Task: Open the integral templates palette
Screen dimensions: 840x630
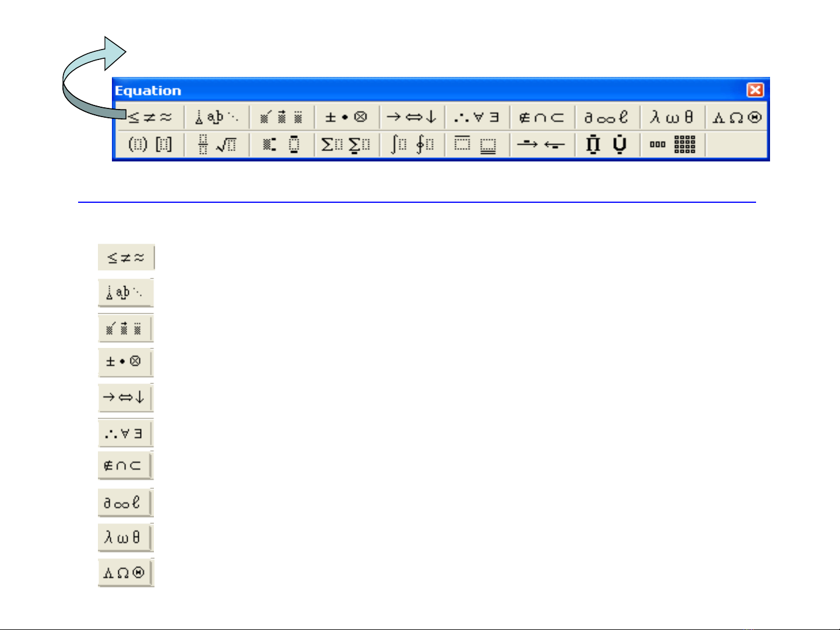Action: point(412,144)
